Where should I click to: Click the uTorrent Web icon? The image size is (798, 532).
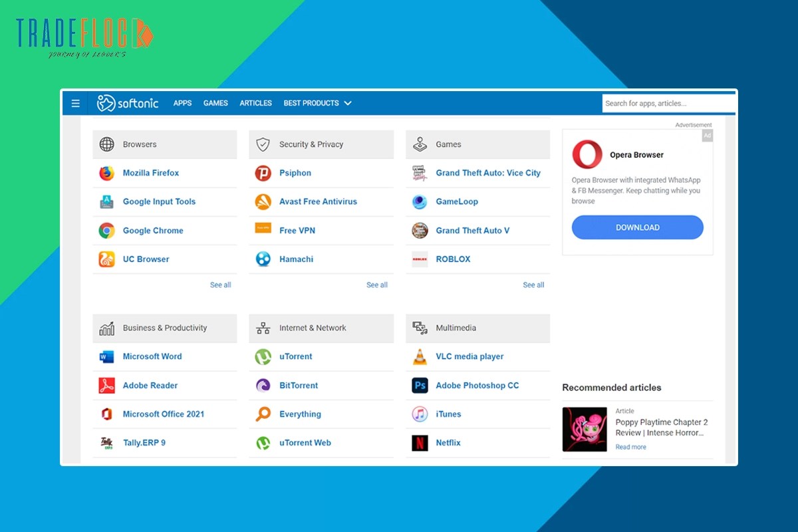pyautogui.click(x=263, y=443)
